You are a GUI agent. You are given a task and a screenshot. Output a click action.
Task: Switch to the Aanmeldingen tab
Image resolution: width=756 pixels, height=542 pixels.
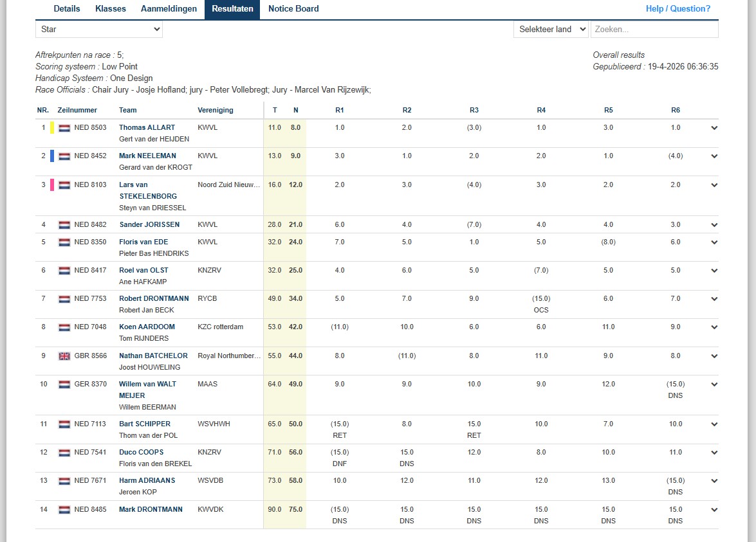169,9
